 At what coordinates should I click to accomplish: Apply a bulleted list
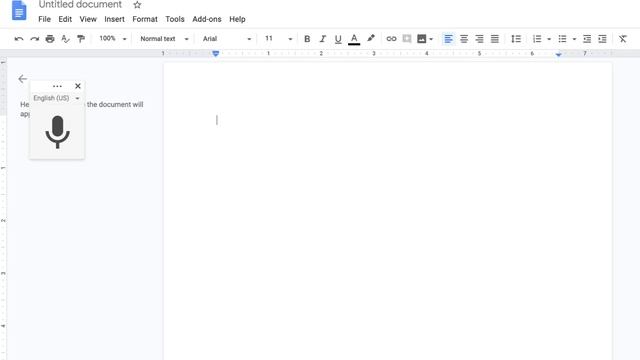[562, 39]
